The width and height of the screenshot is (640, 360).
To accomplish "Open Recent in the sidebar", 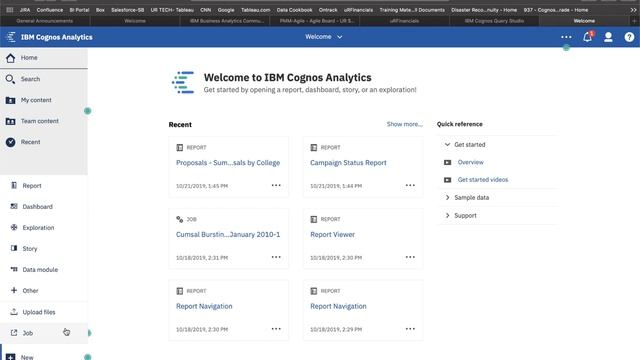I will [44, 142].
